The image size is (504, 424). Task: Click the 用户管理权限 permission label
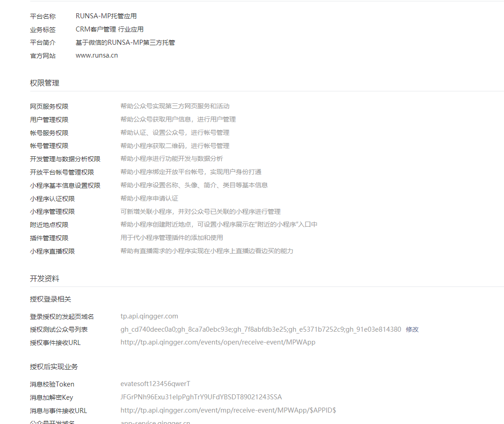[49, 120]
